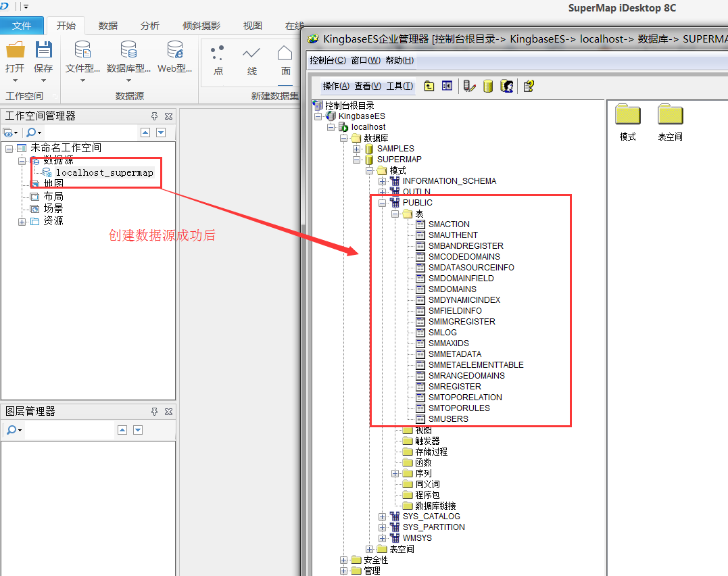Screen dimensions: 728x576
Task: Open the 查看(V) menu
Action: [368, 86]
